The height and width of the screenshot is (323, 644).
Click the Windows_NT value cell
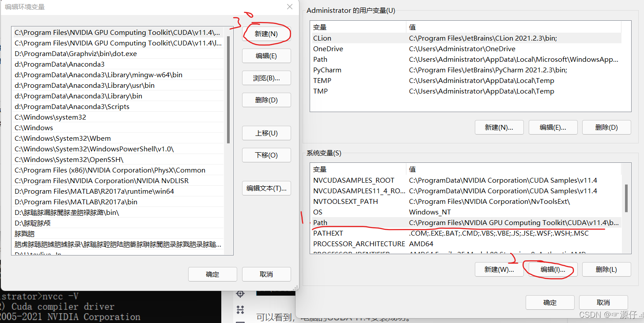click(x=430, y=212)
